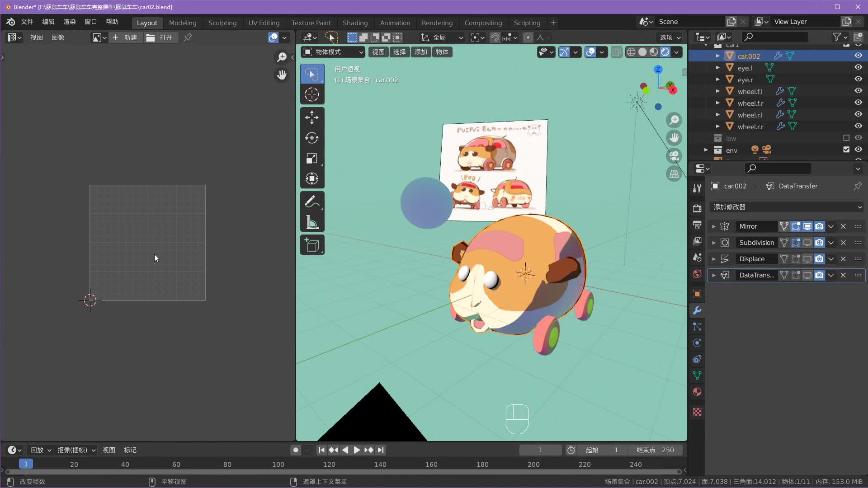This screenshot has width=868, height=488.
Task: Click the current frame number field
Action: [540, 450]
